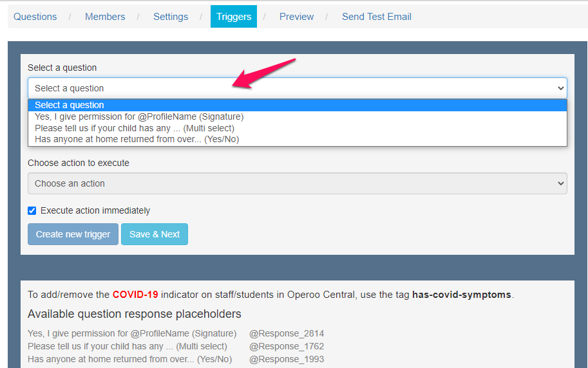Select the active Triggers tab
Image resolution: width=588 pixels, height=368 pixels.
[234, 17]
